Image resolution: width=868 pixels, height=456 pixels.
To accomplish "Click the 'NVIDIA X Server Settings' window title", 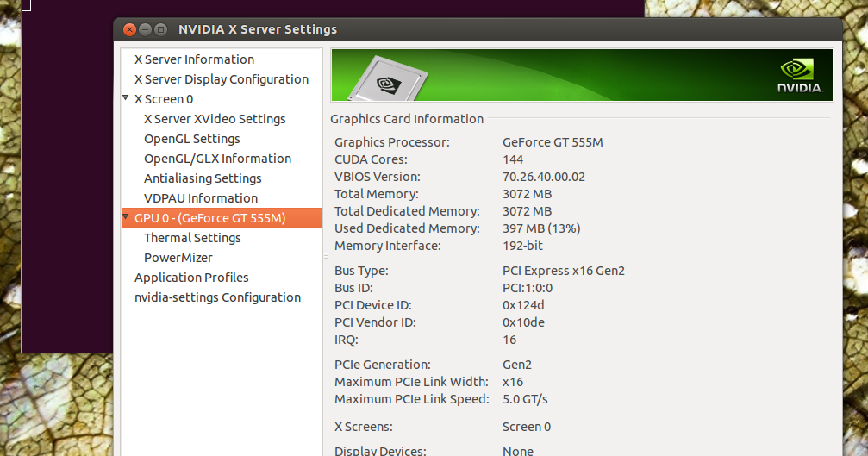I will coord(258,29).
